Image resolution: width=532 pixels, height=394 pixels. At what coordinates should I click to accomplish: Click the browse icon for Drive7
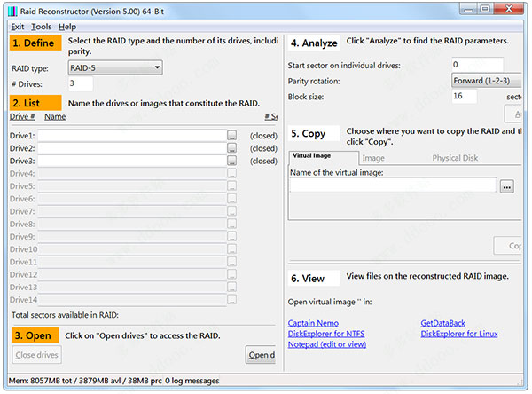tap(231, 211)
